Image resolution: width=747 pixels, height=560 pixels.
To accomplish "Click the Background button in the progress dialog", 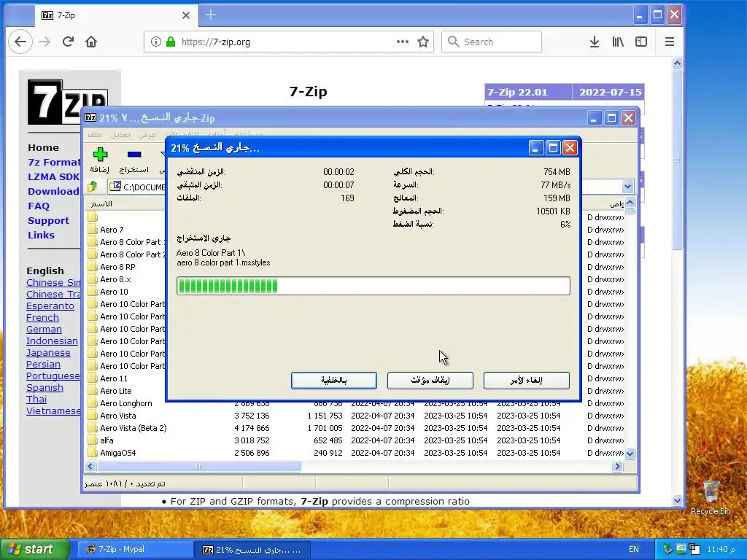I will [334, 380].
